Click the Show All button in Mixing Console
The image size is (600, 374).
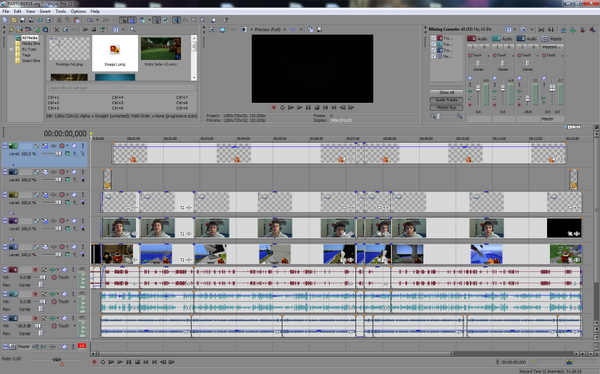[446, 92]
